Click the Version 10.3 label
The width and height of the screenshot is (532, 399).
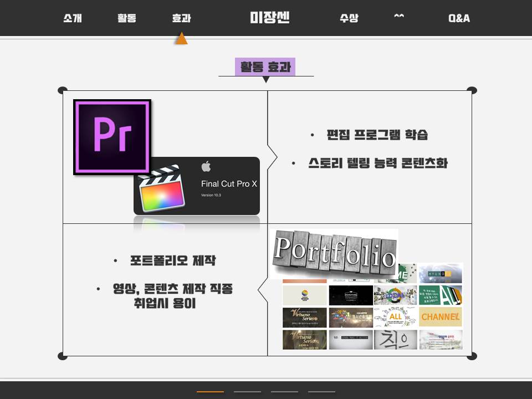point(211,195)
